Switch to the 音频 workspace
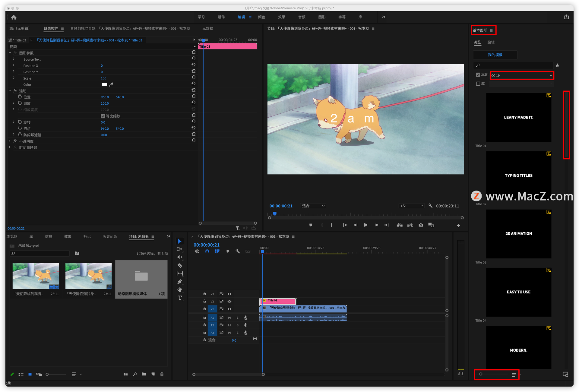 (302, 17)
